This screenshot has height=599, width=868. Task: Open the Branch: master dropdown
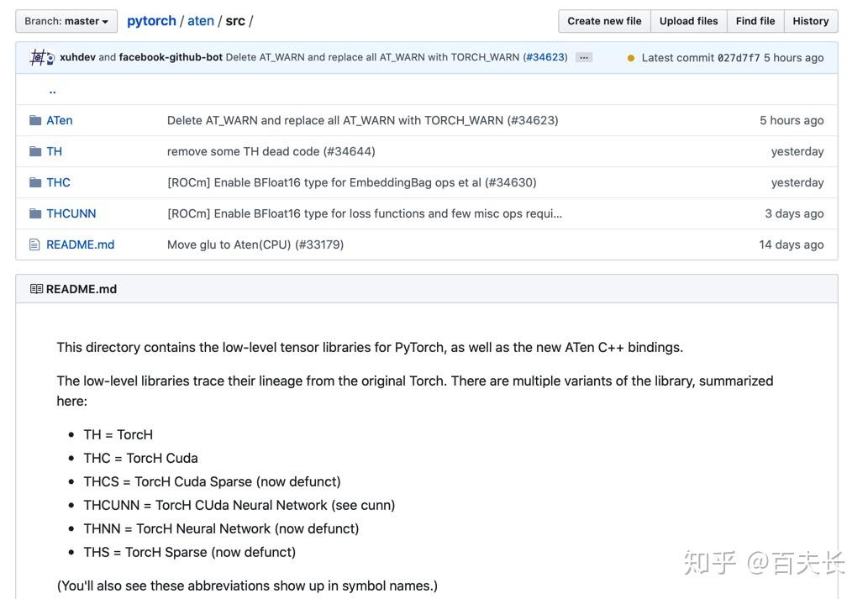coord(66,20)
